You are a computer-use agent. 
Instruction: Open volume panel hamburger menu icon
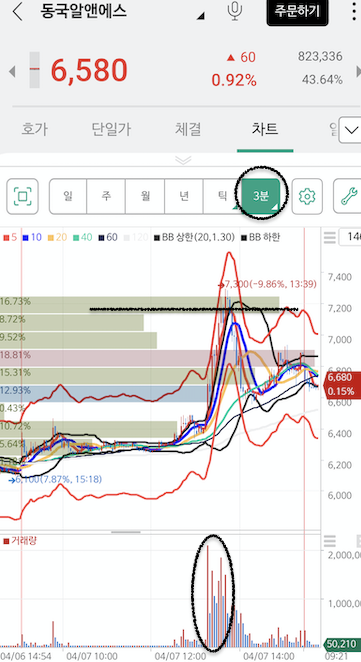tap(329, 541)
